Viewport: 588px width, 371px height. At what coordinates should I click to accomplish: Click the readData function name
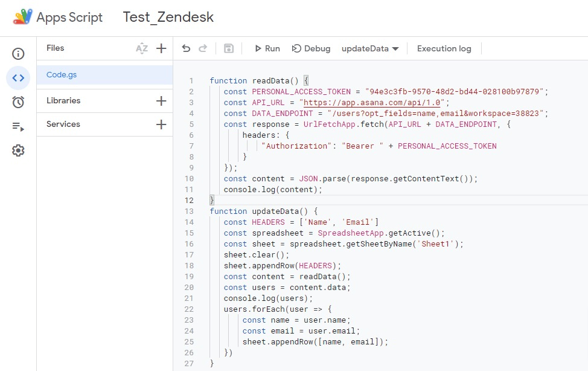(270, 81)
